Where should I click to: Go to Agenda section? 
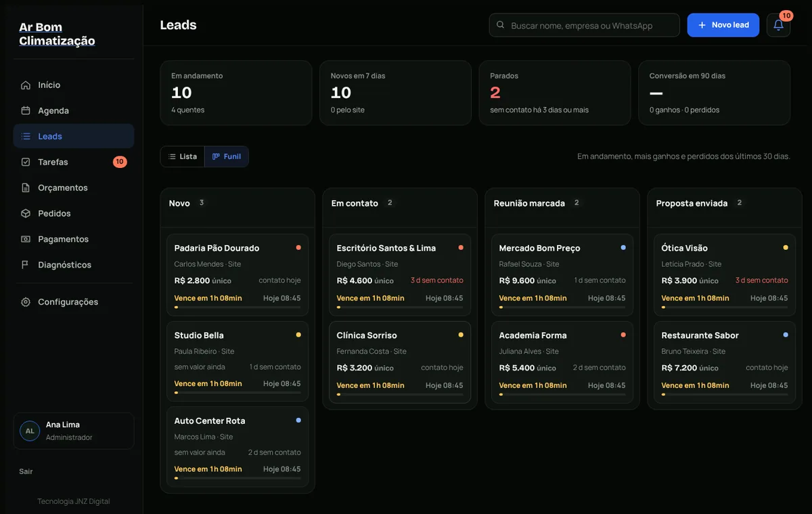(74, 111)
